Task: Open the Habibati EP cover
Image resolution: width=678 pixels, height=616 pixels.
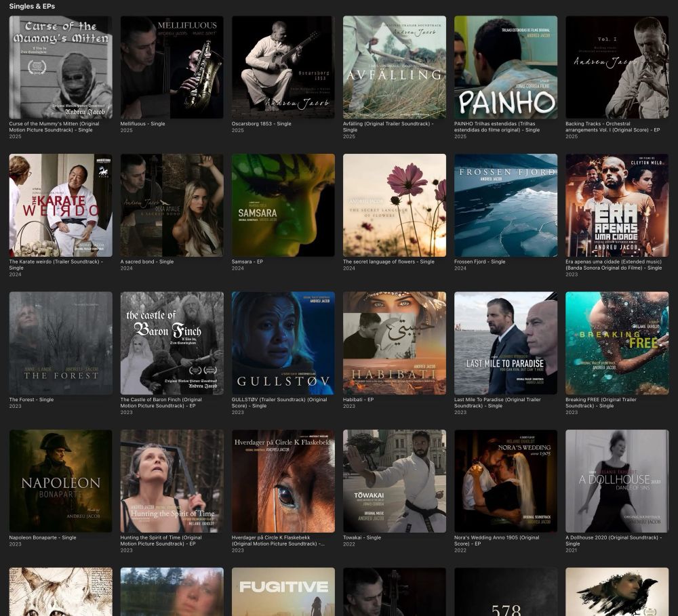Action: 395,343
